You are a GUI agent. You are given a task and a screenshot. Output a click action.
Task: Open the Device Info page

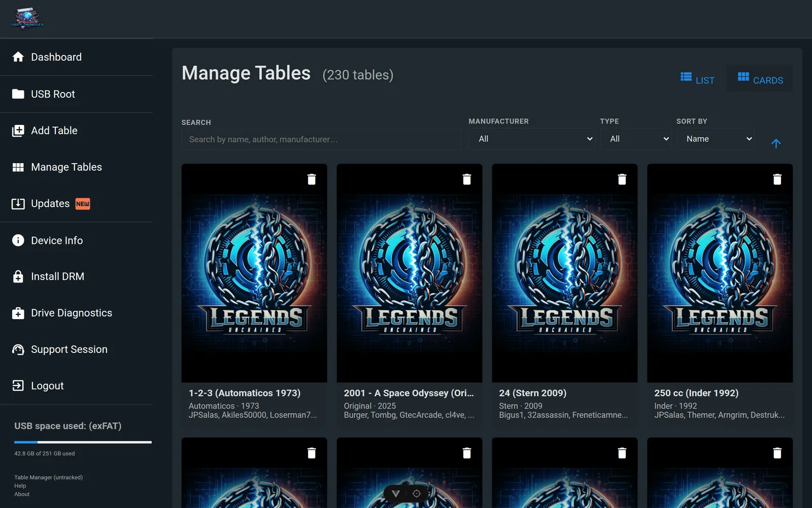[x=77, y=240]
